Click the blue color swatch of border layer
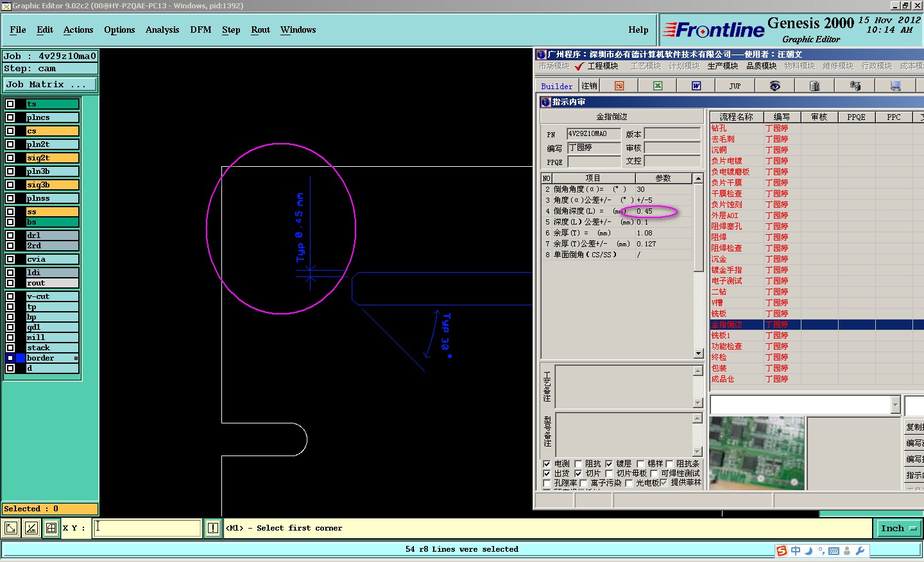 [x=21, y=358]
